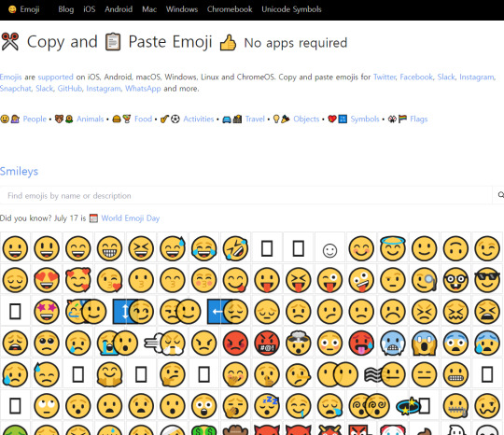Jump to the Objects category
Viewport: 504px width, 435px height.
coord(306,119)
